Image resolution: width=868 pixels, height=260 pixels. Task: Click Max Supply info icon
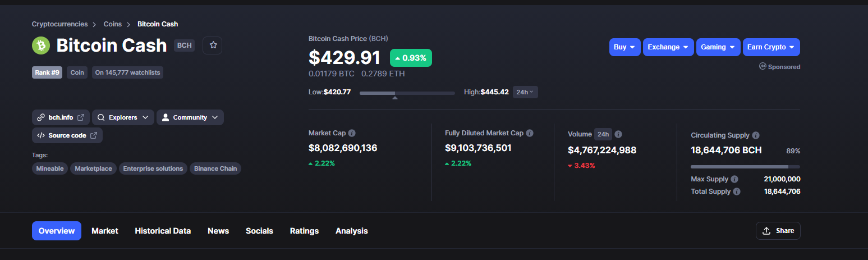(734, 179)
